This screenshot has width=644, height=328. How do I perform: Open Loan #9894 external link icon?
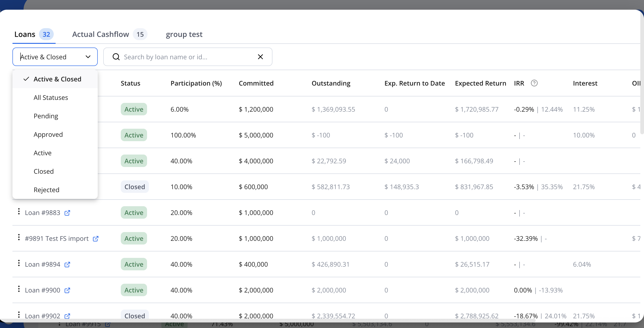coord(67,264)
